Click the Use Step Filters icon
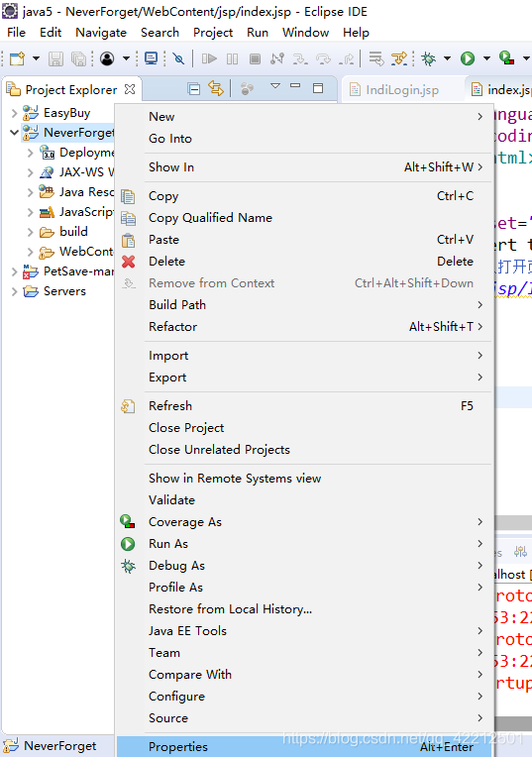The height and width of the screenshot is (757, 532). click(399, 58)
